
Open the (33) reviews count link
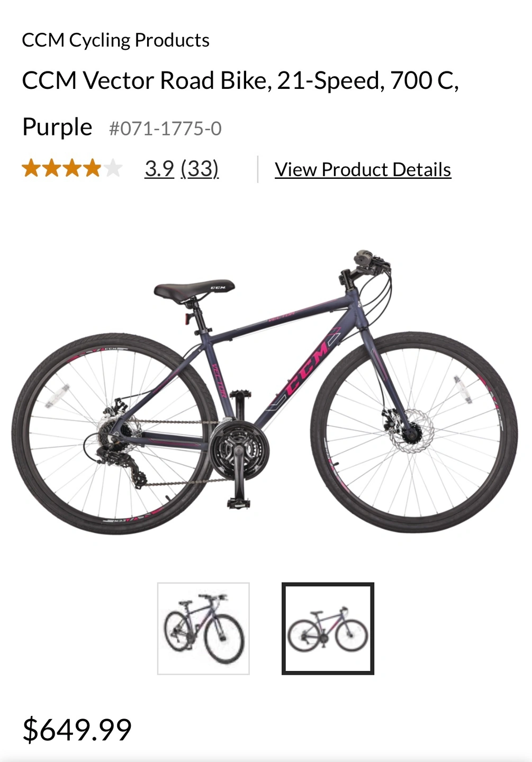200,169
